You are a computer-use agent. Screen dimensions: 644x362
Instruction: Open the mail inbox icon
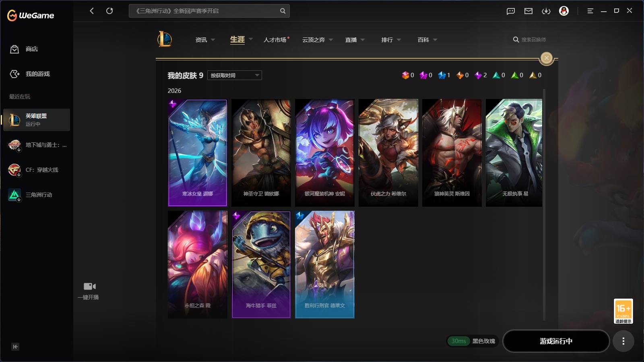(x=528, y=11)
